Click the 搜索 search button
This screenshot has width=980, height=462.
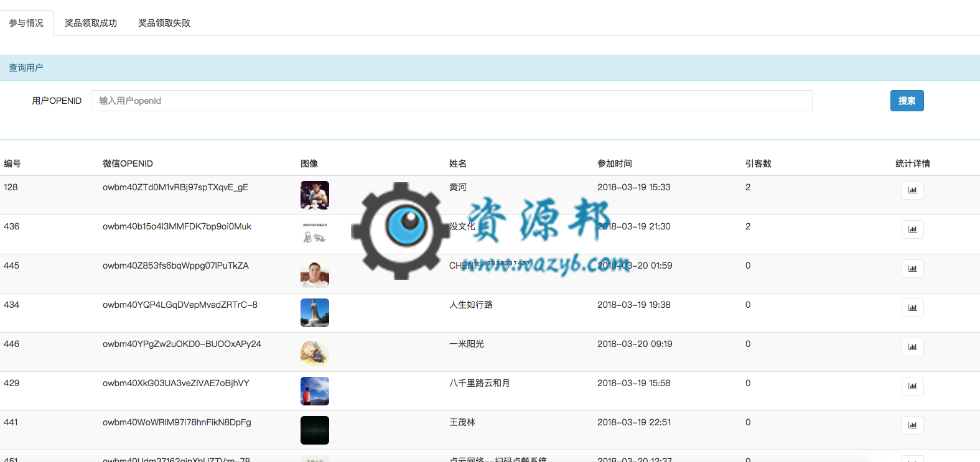[907, 101]
